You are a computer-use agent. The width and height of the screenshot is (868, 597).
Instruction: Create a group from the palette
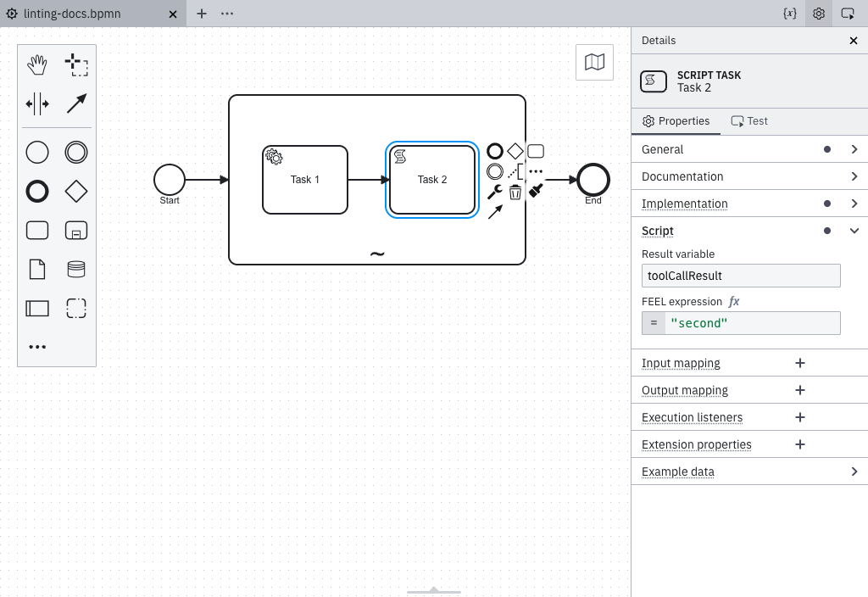tap(76, 309)
